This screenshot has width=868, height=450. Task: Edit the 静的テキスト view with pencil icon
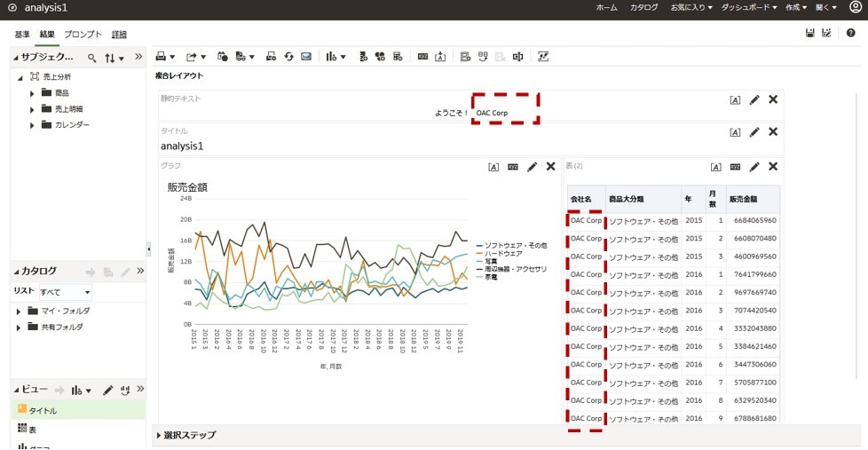click(x=754, y=99)
